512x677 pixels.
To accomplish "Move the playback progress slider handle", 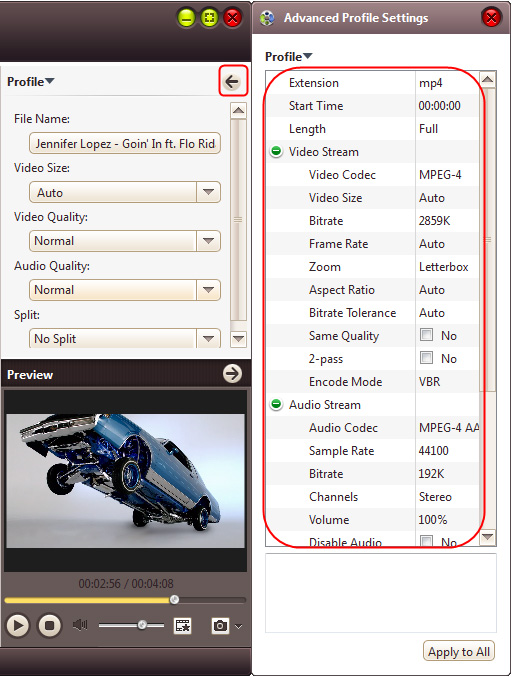I will pos(174,600).
